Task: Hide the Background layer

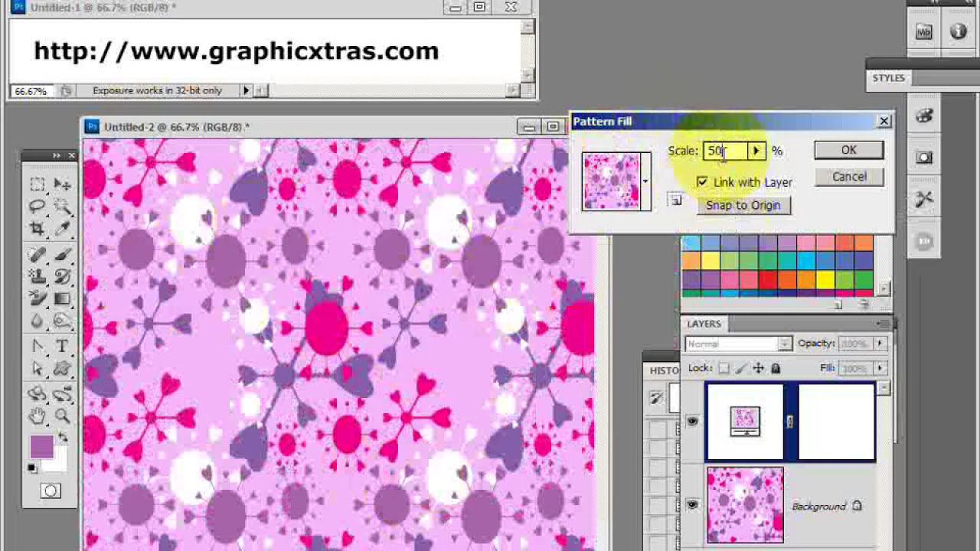Action: (692, 505)
